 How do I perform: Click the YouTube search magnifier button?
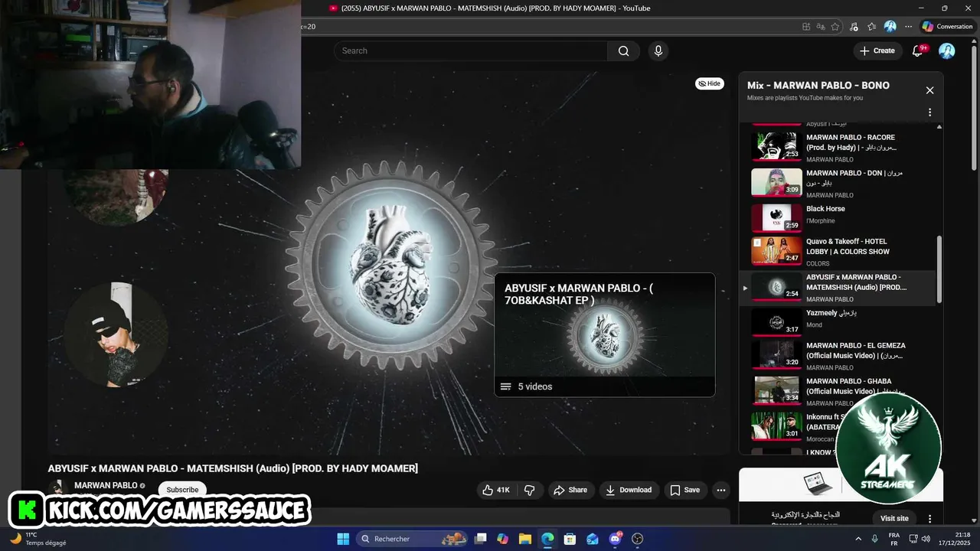pos(624,51)
